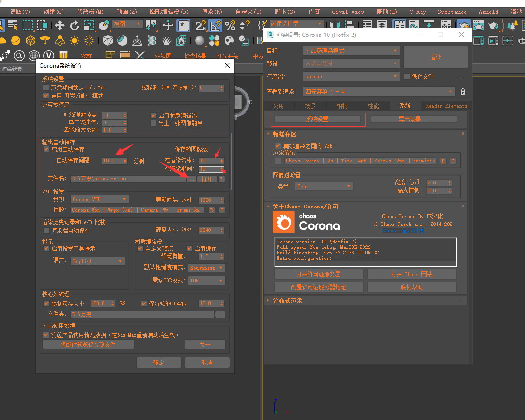The height and width of the screenshot is (420, 525).
Task: Switch to the Render Elements tab
Action: coord(446,106)
